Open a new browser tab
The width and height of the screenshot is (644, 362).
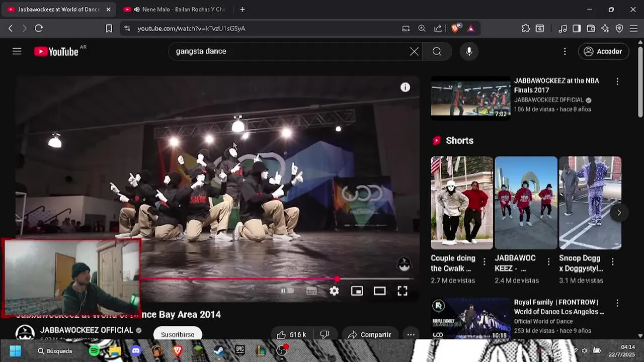tap(243, 10)
